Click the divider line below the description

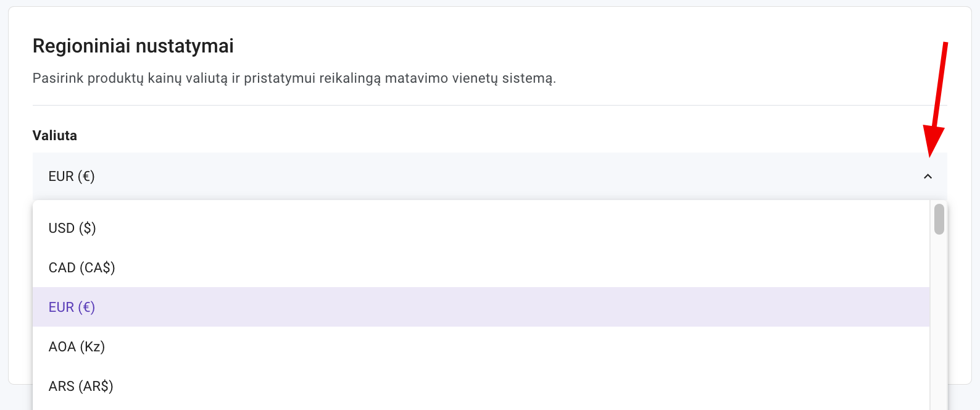[x=489, y=106]
